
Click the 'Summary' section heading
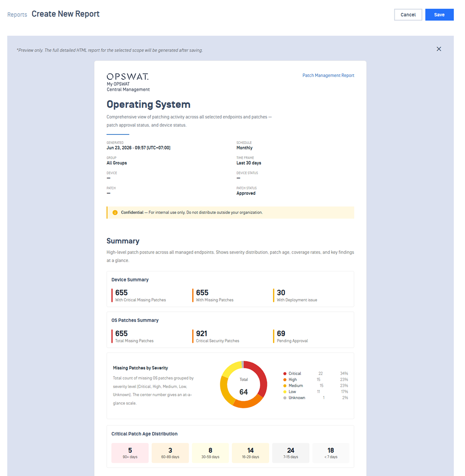(x=123, y=241)
